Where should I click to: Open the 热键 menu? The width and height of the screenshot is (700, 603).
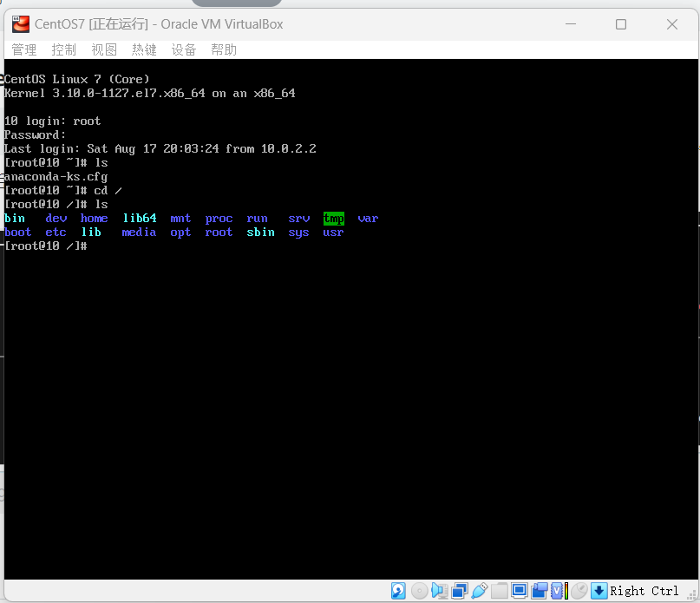tap(144, 49)
